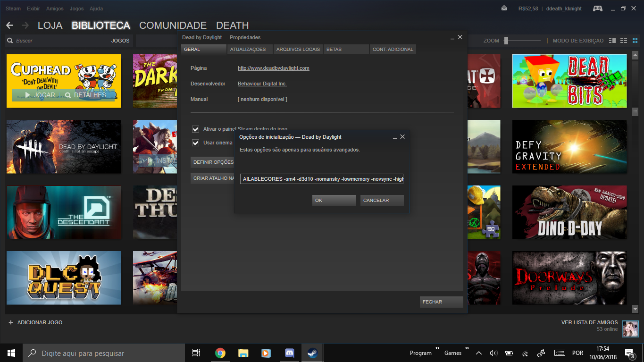This screenshot has height=362, width=644.
Task: Select the GERAL tab in Propriedades
Action: 204,49
